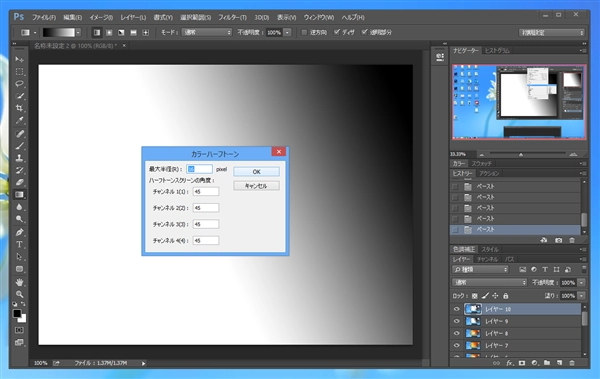
Task: Select the Gradient tool in toolbox
Action: coord(19,195)
